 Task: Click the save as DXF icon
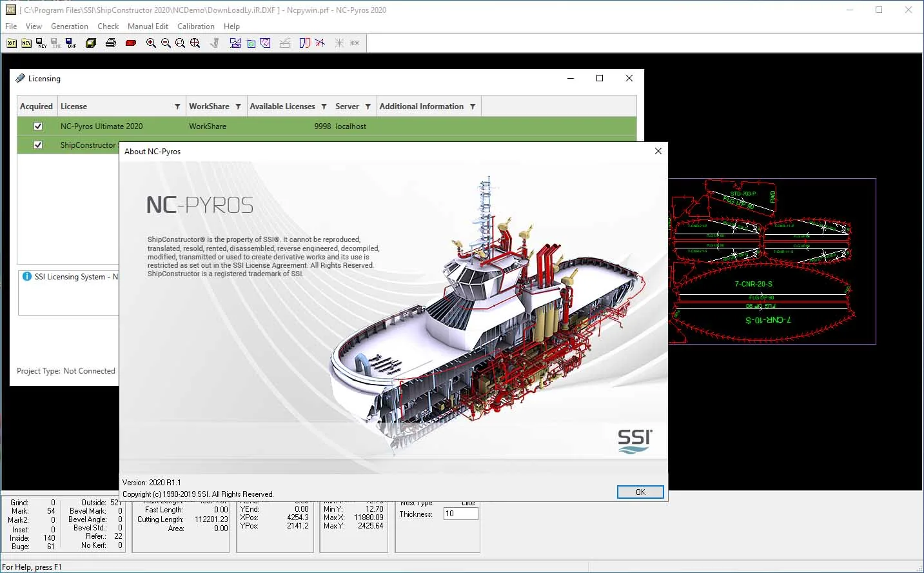point(71,43)
